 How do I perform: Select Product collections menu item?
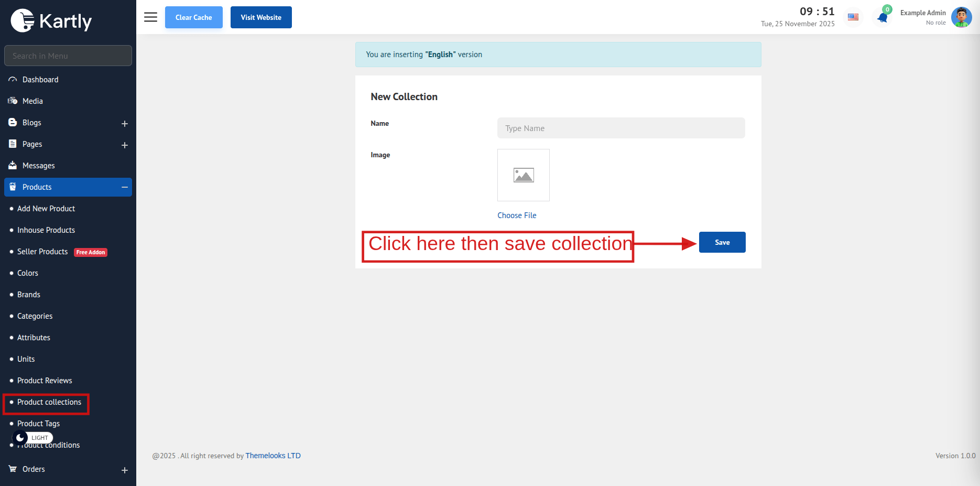[x=49, y=402]
